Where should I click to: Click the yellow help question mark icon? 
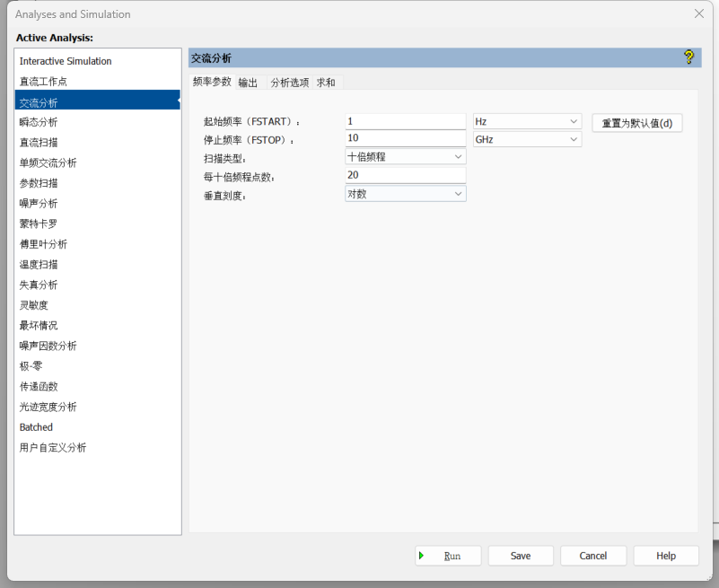688,57
